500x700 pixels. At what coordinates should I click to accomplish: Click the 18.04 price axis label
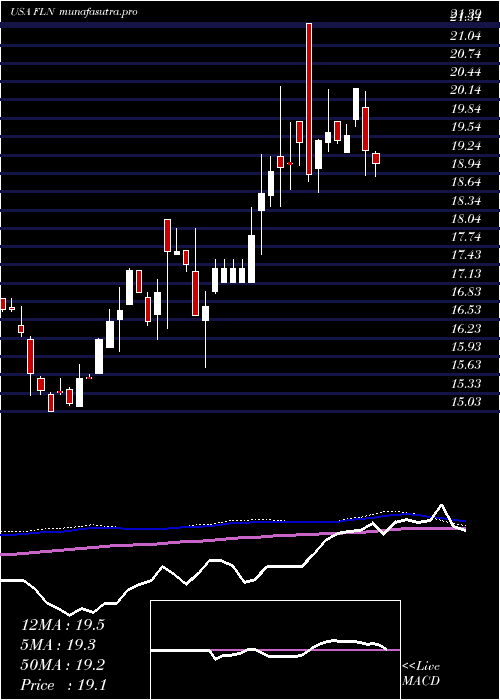point(466,219)
